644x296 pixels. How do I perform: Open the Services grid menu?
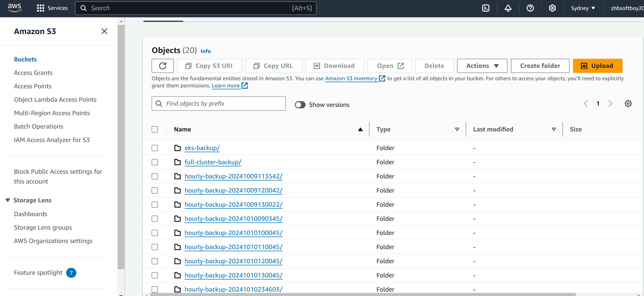coord(52,8)
